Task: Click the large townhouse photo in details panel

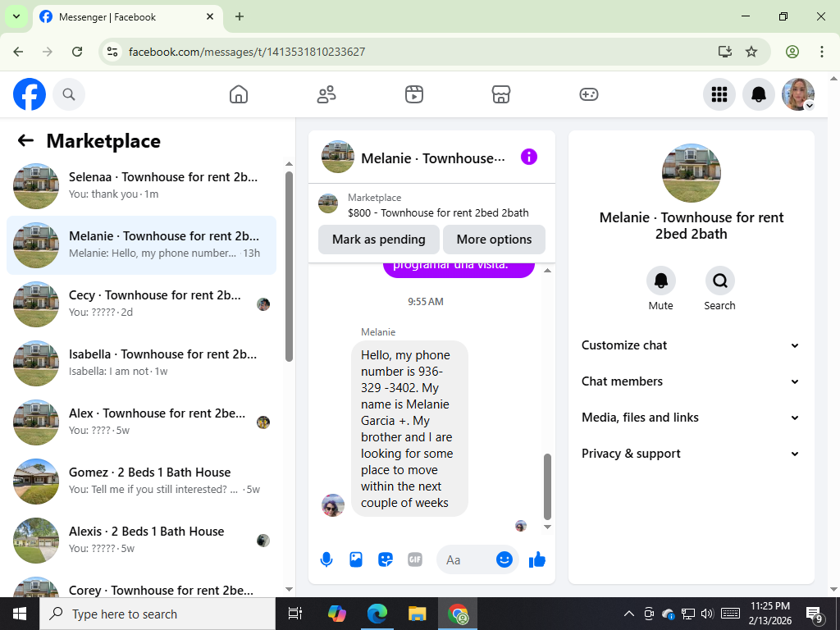Action: 691,173
